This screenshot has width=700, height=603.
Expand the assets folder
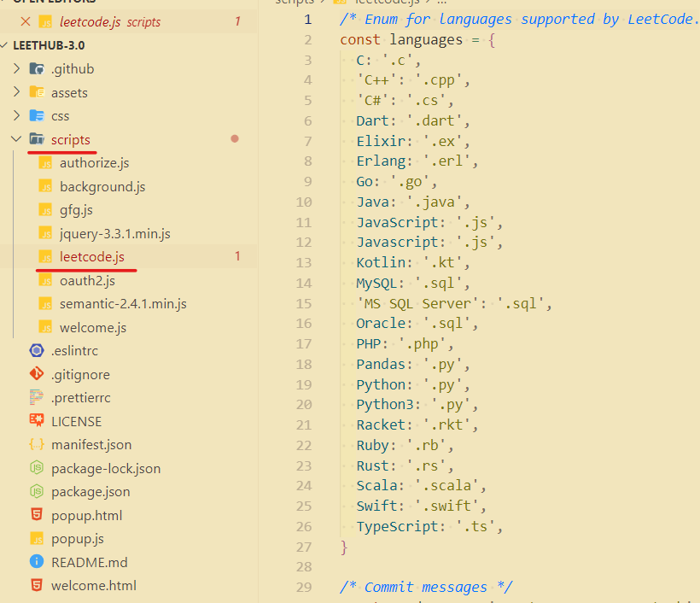coord(17,91)
